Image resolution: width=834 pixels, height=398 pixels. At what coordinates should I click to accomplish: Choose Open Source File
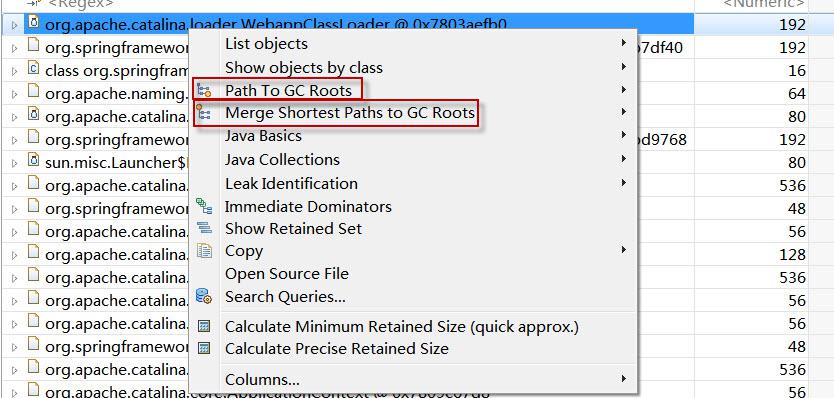[x=287, y=274]
